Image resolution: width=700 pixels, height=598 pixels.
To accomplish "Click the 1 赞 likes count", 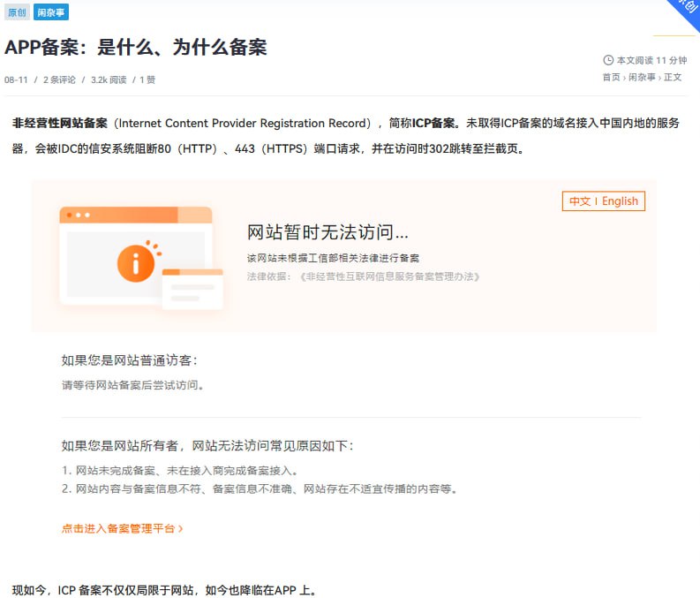I will tap(147, 80).
